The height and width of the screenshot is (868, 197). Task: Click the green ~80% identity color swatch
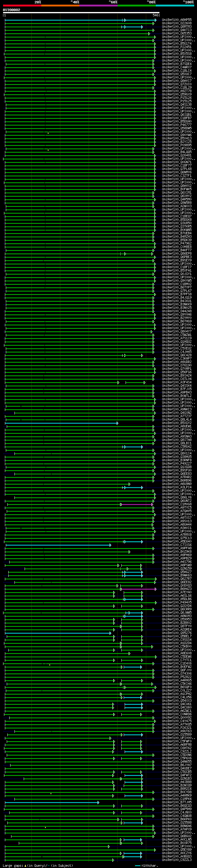(x=137, y=6)
